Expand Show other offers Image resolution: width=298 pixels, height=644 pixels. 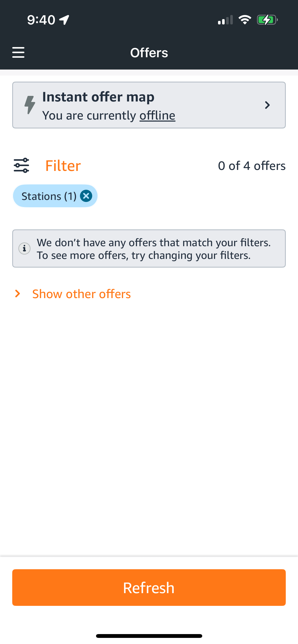pos(81,294)
